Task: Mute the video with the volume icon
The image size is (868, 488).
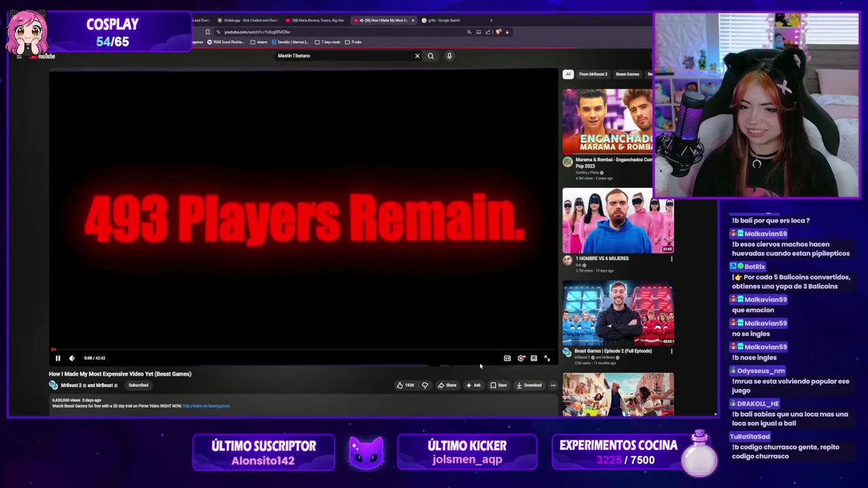Action: point(71,358)
